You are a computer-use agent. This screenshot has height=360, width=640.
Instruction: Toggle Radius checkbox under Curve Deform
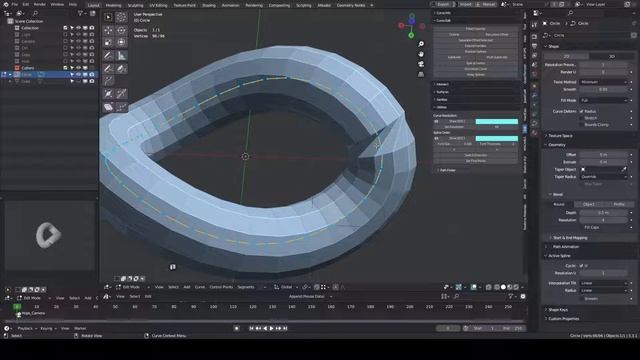point(581,111)
